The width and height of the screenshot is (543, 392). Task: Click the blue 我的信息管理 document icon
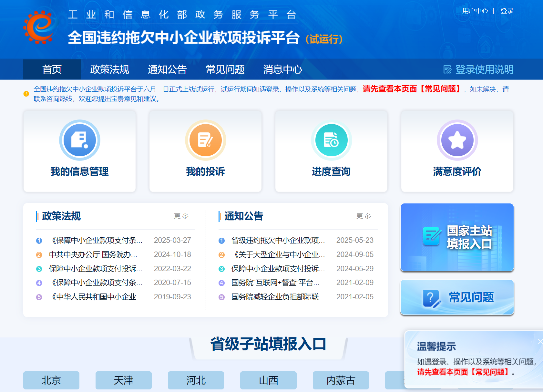[79, 140]
